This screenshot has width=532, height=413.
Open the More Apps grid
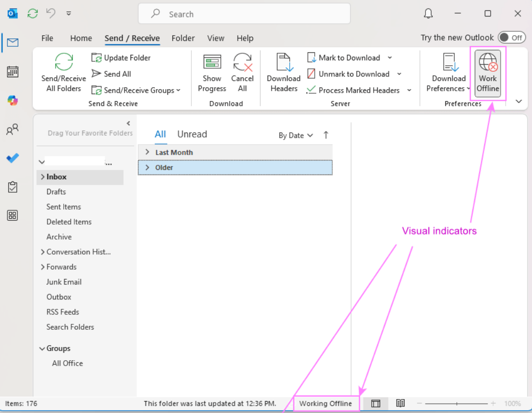point(12,215)
